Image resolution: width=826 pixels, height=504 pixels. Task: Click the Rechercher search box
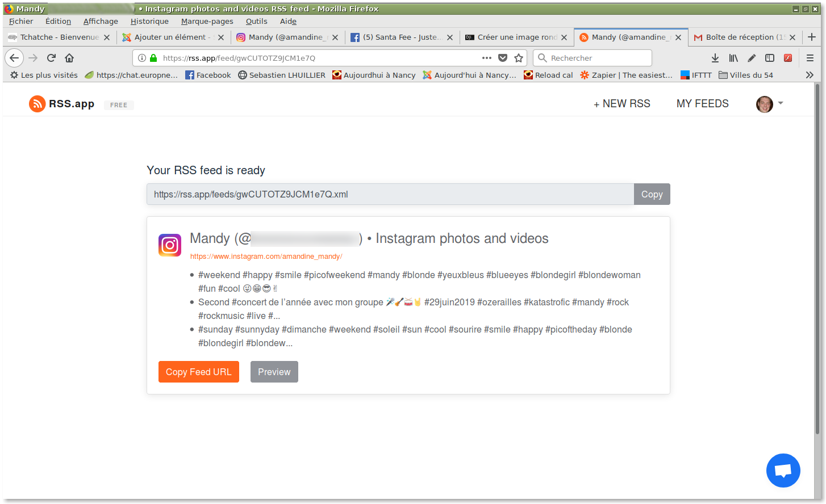tap(592, 58)
